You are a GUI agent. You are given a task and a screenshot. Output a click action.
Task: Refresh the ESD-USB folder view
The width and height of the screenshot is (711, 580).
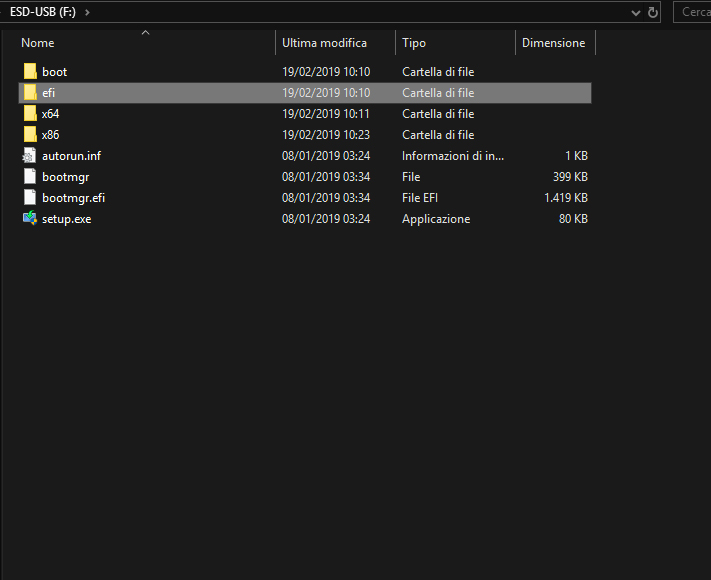(x=653, y=12)
